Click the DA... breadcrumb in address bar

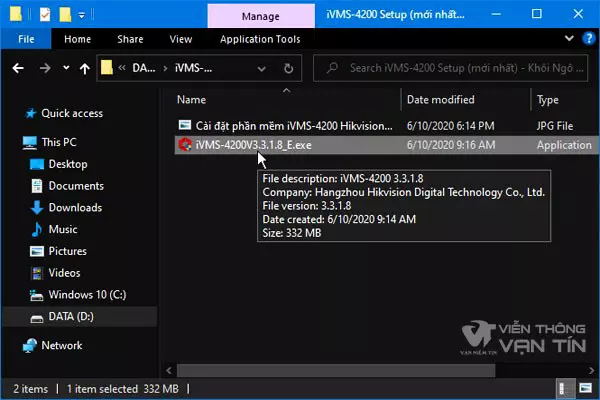[144, 68]
